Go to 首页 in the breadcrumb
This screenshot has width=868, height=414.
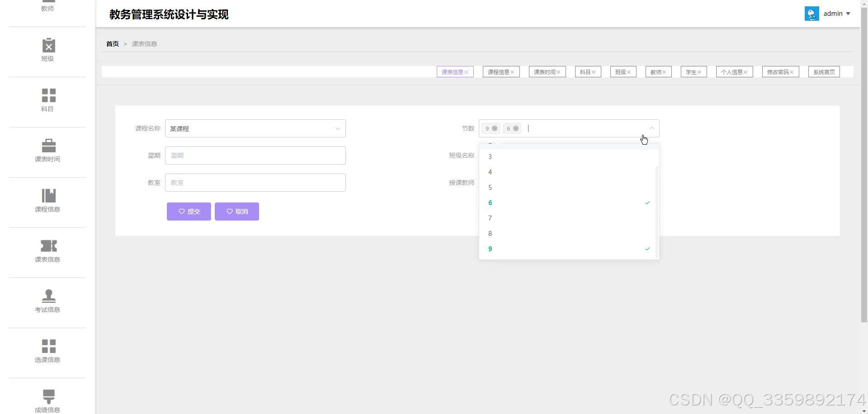113,44
